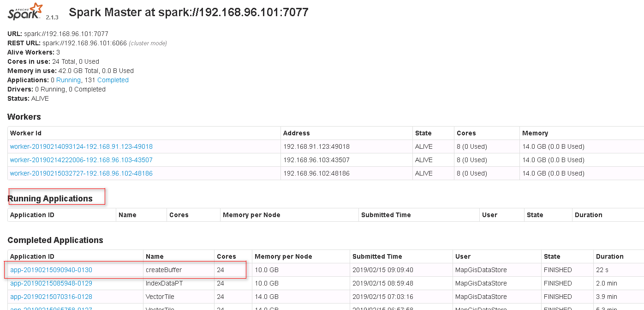This screenshot has height=310, width=644.
Task: Click the Running Applications section heading
Action: [x=50, y=199]
